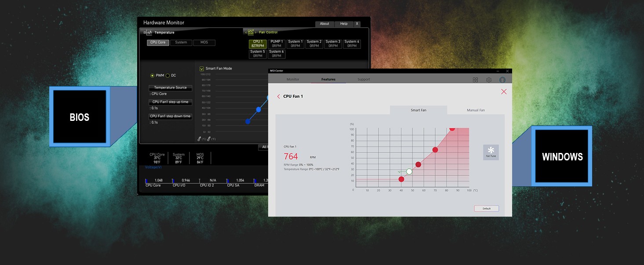
Task: Select the DC radio button
Action: click(x=167, y=76)
